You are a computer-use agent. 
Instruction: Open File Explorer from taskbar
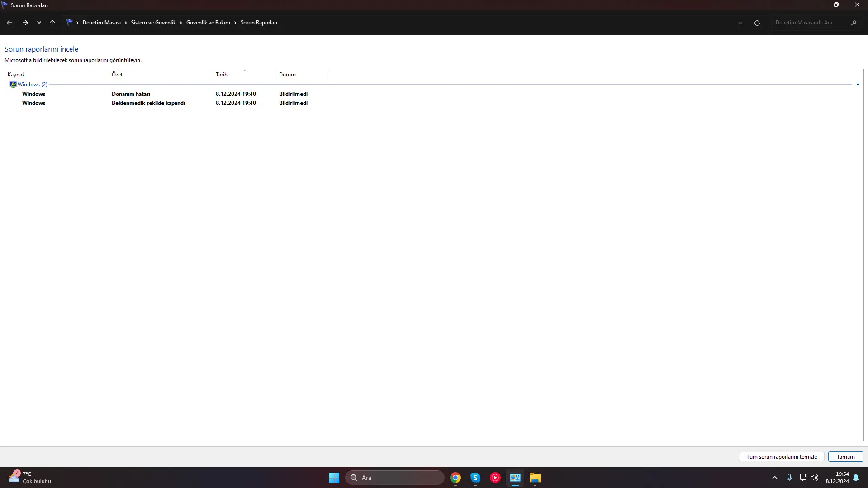coord(535,478)
